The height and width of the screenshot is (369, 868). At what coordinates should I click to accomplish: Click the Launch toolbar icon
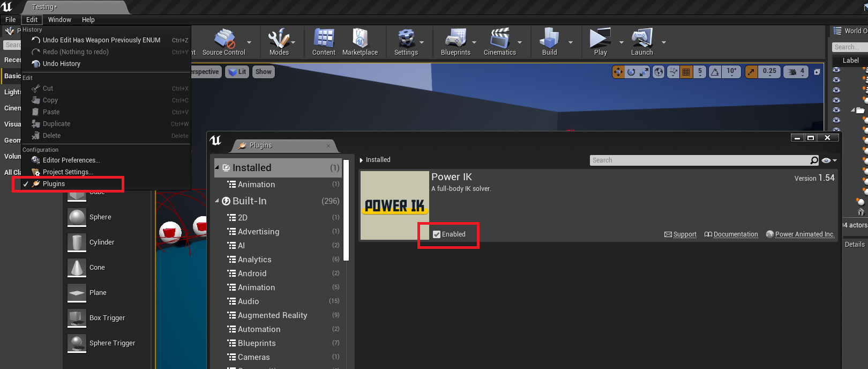(x=641, y=42)
